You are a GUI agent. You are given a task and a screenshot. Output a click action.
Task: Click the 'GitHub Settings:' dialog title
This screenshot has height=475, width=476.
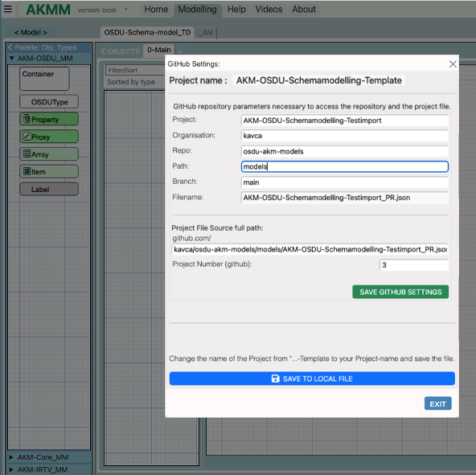[194, 64]
